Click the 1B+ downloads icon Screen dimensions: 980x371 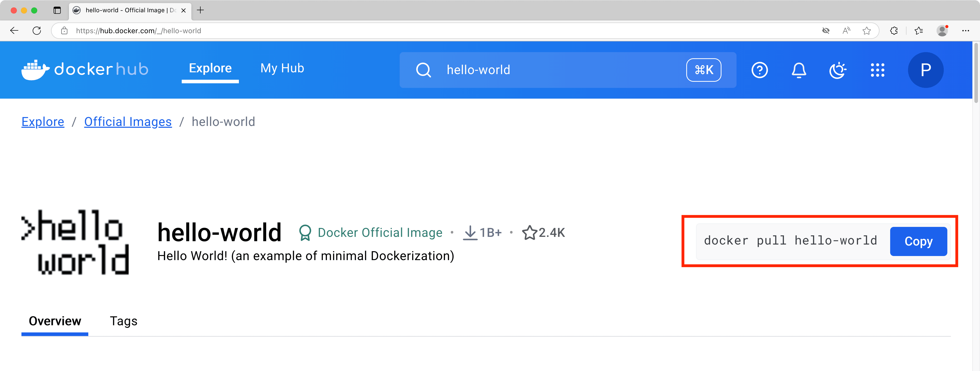pyautogui.click(x=470, y=233)
